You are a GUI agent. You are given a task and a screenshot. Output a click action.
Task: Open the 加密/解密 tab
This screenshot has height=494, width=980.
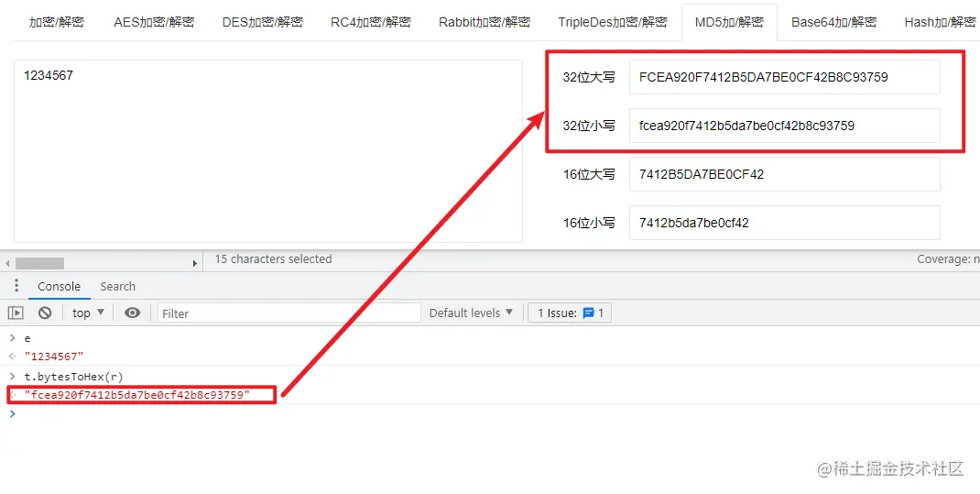click(56, 23)
